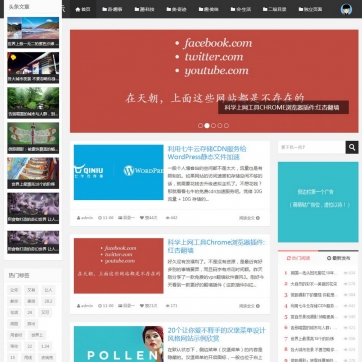Click the 28.2 tag in 热门标签
The width and height of the screenshot is (362, 362).
(x=48, y=301)
